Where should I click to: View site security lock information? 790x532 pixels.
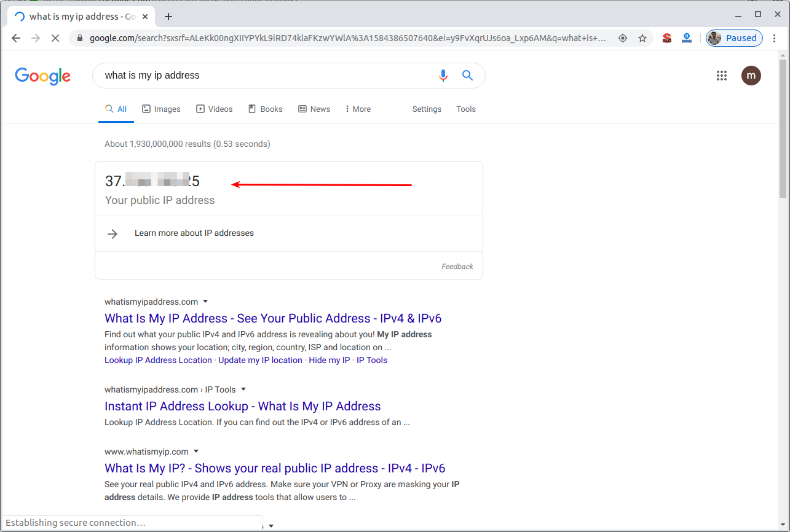pos(79,38)
